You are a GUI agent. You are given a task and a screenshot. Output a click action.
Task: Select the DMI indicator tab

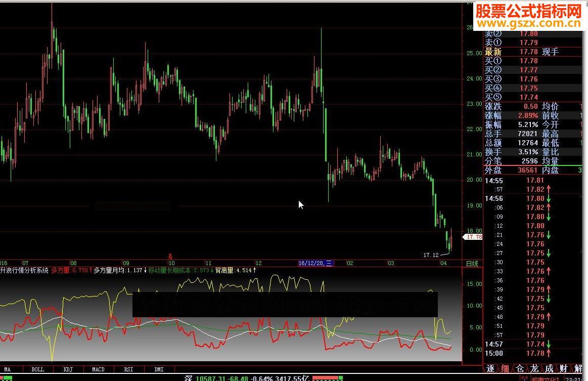point(158,369)
